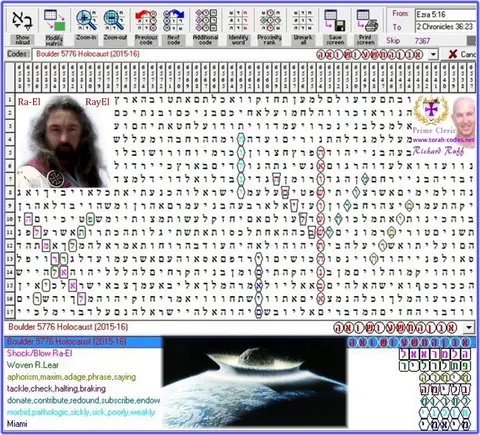
Task: Click the Zoom-out magnifier icon
Action: click(114, 21)
